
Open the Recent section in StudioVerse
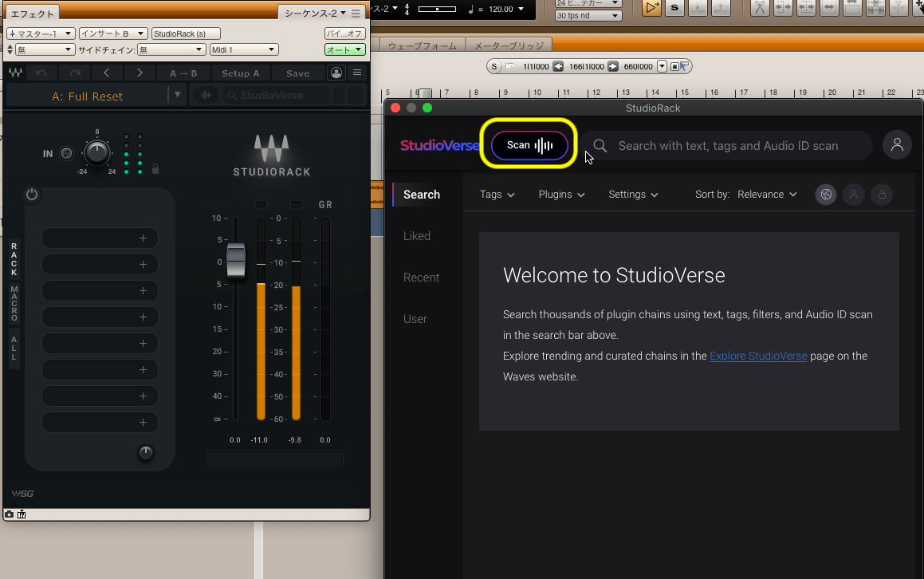(x=421, y=277)
